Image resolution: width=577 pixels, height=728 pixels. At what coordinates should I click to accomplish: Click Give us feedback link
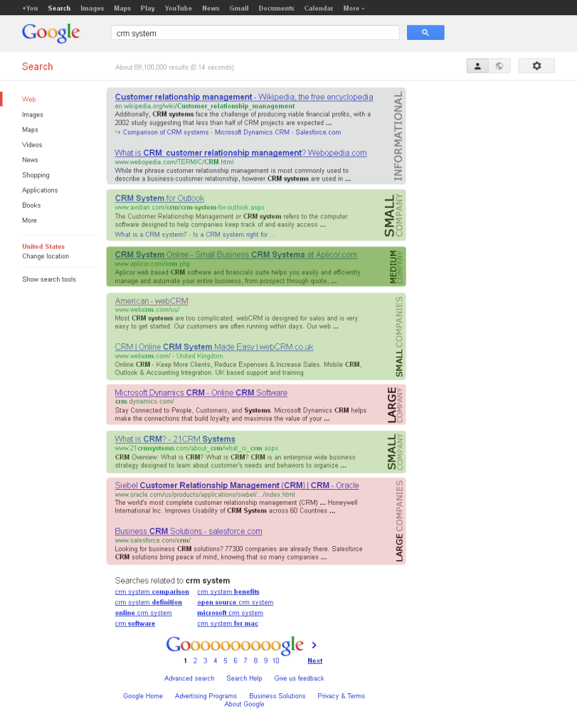click(x=300, y=678)
